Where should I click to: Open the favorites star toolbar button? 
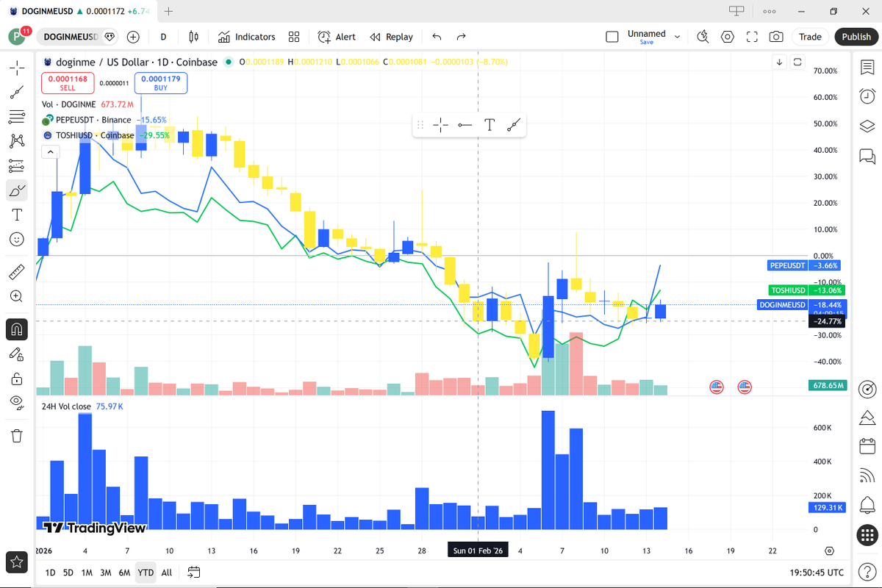click(16, 562)
